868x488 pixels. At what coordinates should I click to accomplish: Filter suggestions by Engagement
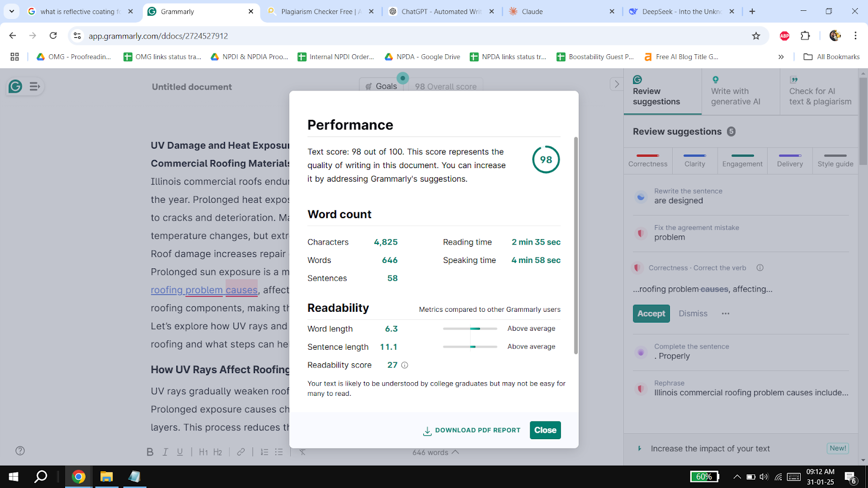point(742,161)
